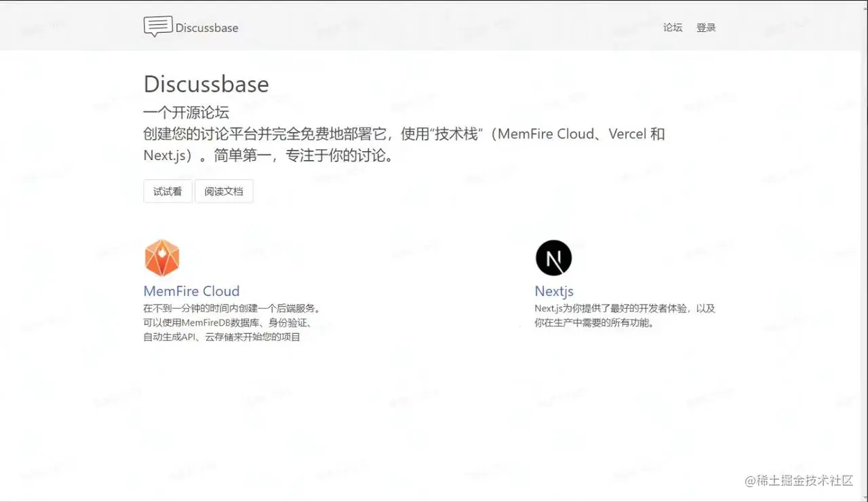Open the 登录 login link
Screen dimensions: 868x502
click(706, 27)
